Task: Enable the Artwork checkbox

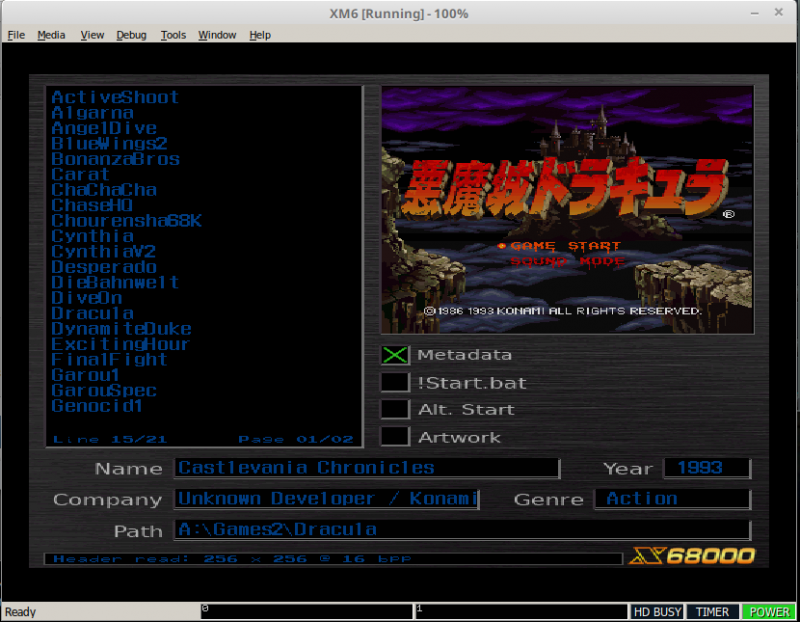Action: click(395, 436)
